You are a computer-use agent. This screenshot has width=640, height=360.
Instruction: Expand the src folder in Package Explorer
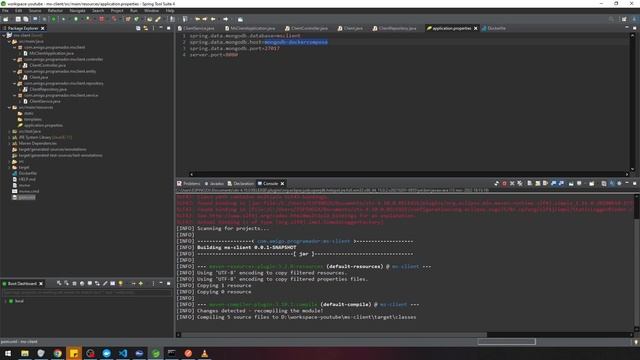tap(9, 162)
